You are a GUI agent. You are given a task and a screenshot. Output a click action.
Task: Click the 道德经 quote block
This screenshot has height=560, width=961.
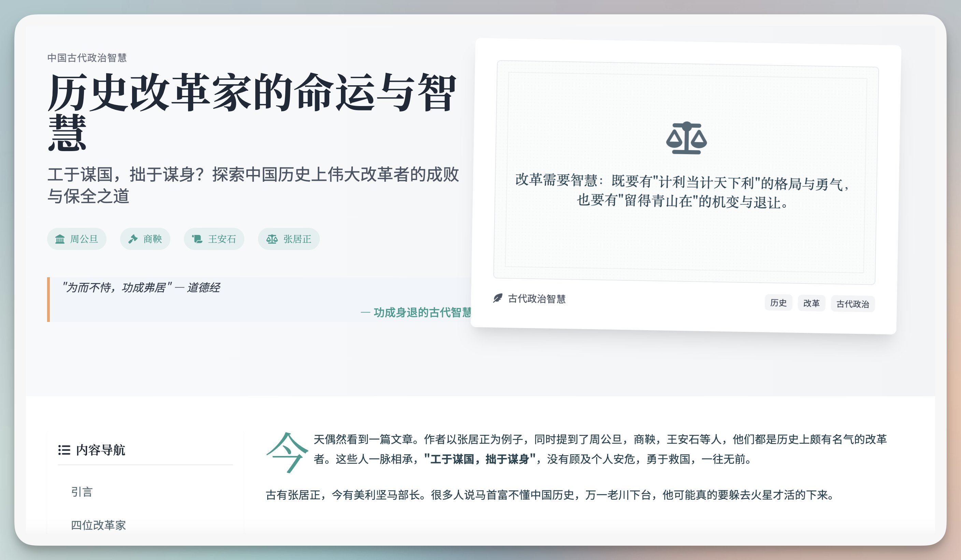141,288
